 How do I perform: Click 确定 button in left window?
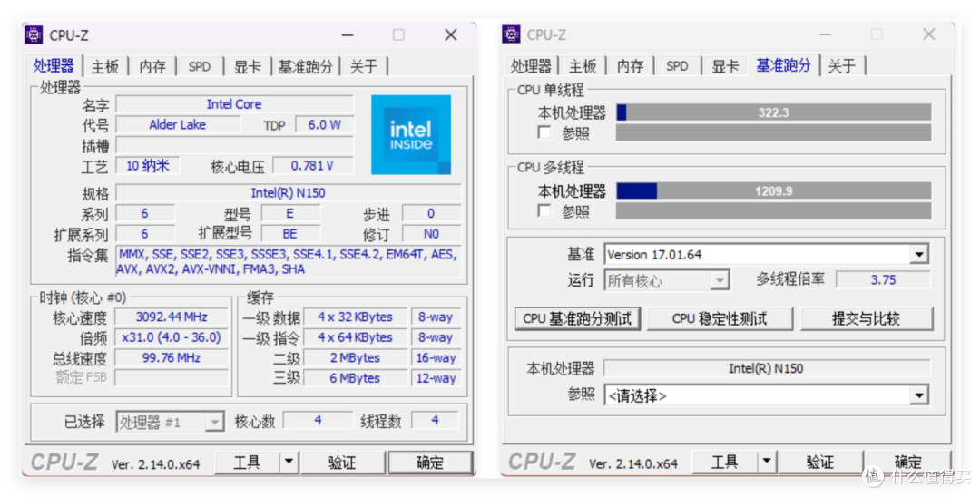tap(430, 463)
